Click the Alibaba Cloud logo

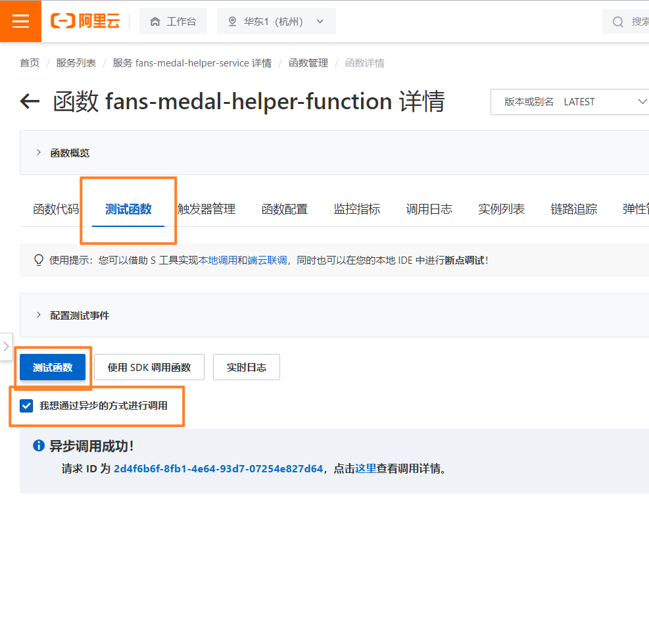(85, 21)
